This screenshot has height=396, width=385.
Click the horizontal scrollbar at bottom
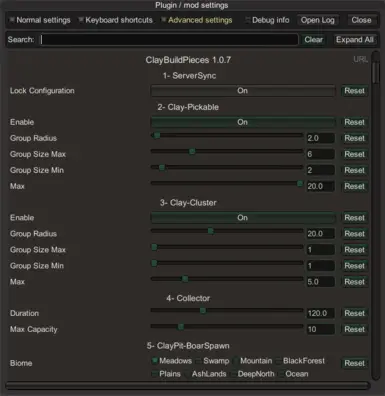pos(188,386)
